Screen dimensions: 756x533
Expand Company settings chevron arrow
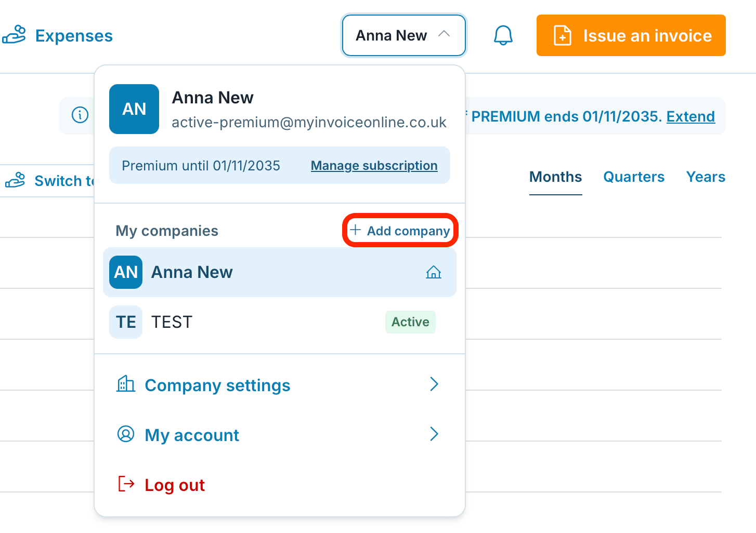435,384
